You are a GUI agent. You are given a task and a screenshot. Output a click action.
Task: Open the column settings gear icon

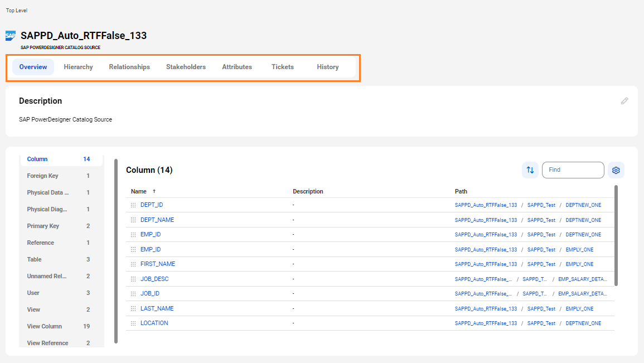coord(616,170)
